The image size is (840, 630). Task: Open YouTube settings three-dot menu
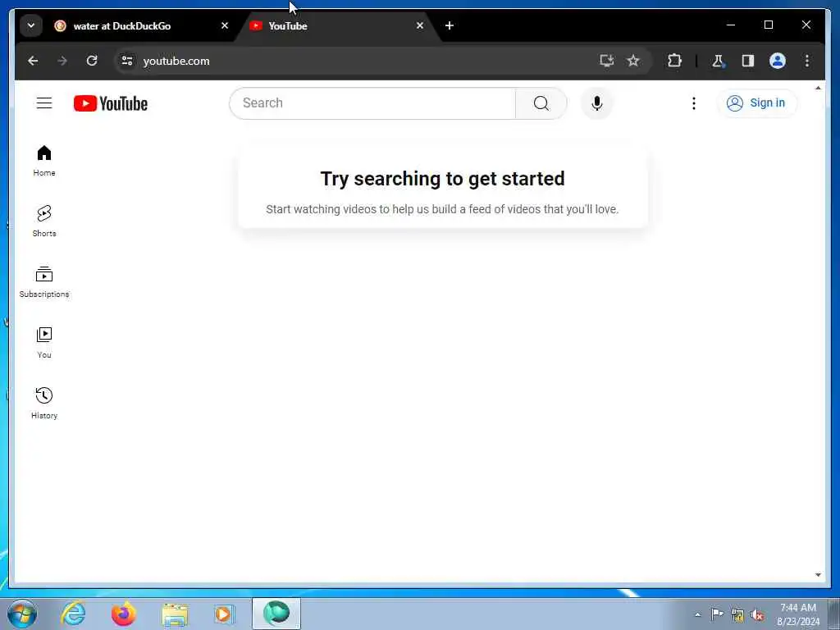point(694,103)
